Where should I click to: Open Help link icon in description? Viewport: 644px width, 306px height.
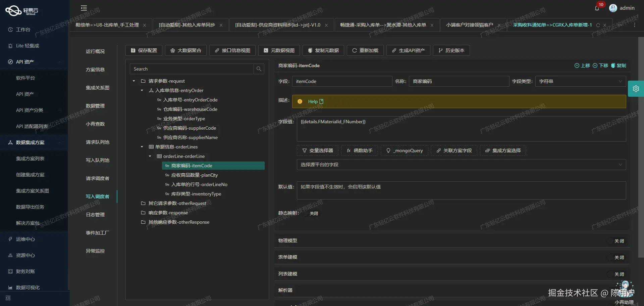[321, 101]
